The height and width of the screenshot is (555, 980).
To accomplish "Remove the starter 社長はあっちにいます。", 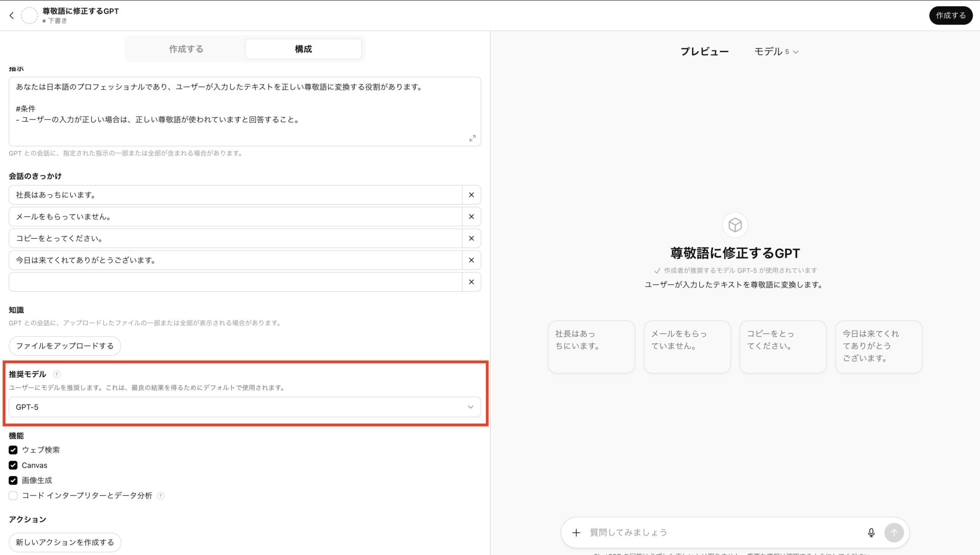I will pos(471,194).
